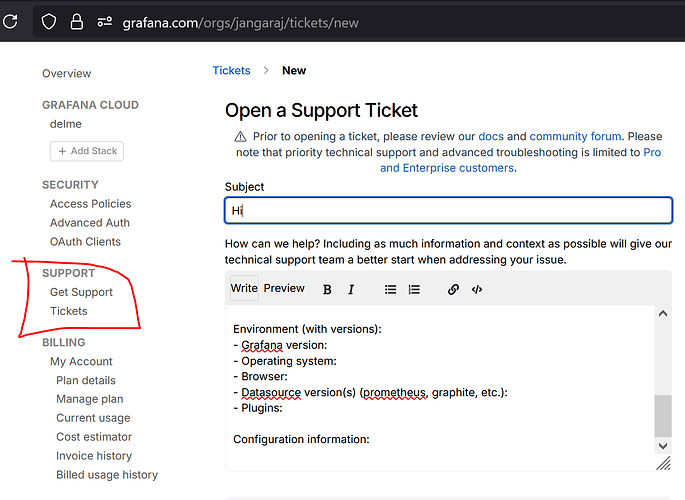685x500 pixels.
Task: Open Plan details
Action: [x=86, y=380]
